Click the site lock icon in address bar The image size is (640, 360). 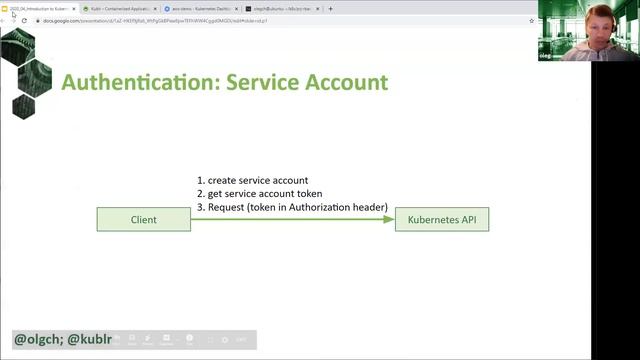click(x=38, y=20)
